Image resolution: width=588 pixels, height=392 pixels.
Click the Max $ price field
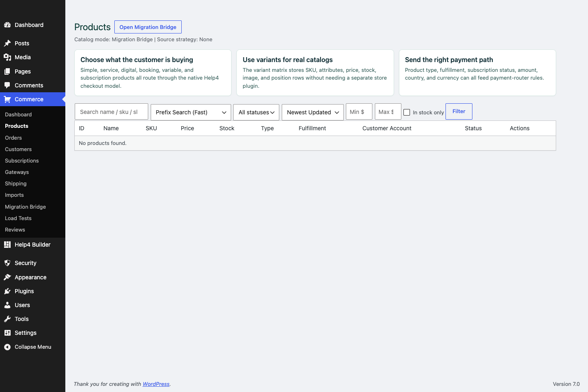coord(388,111)
